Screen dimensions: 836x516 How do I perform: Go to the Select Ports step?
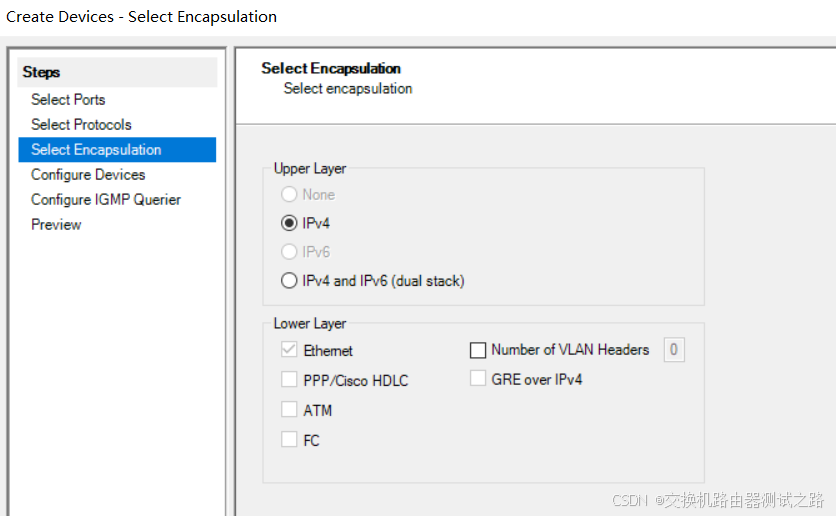point(68,100)
